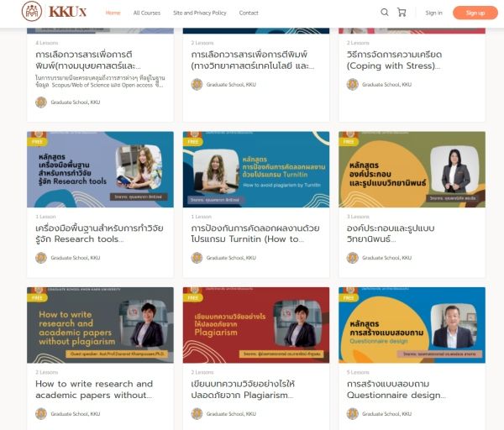Go to the Home menu item
Screen dimensions: 504x430
[113, 13]
